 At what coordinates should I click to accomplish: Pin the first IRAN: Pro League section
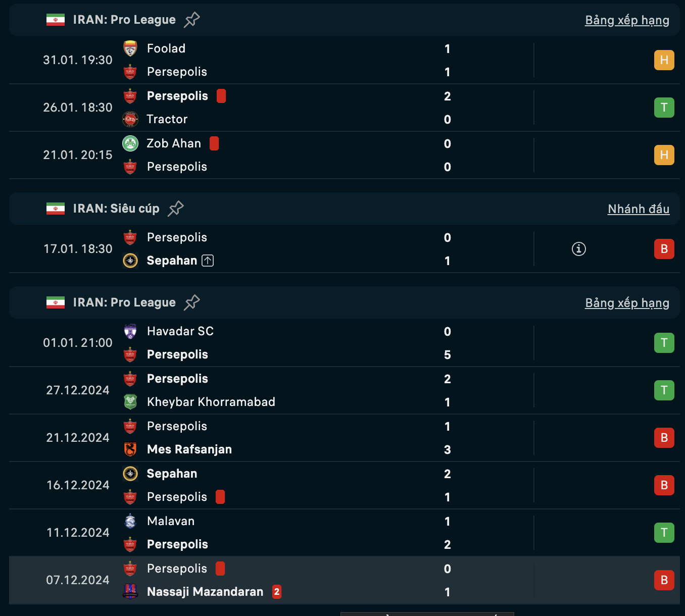pos(192,20)
